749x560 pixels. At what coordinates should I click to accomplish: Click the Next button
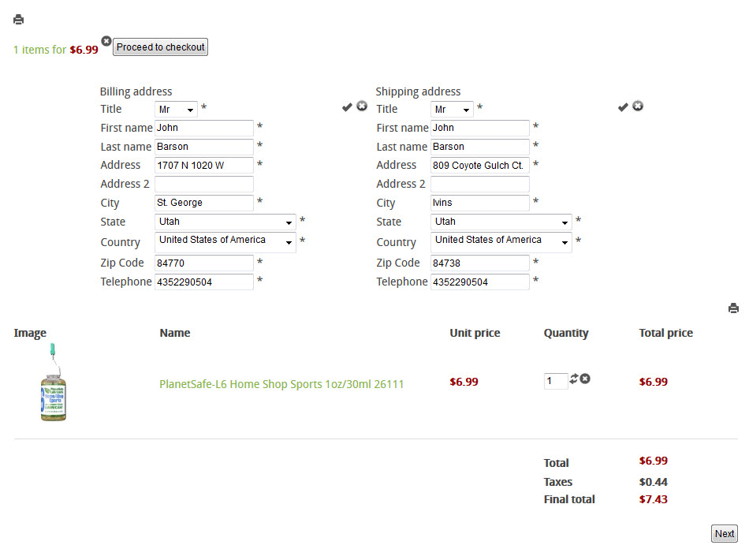724,534
